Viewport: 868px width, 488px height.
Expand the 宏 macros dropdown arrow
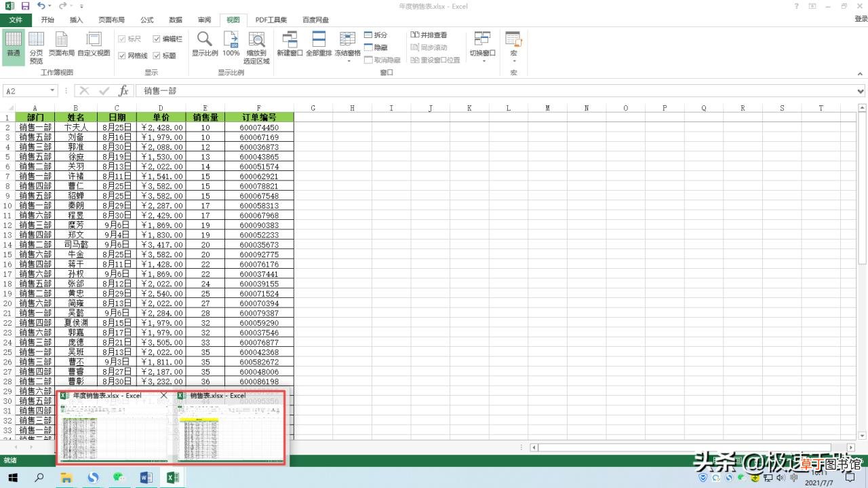tap(513, 62)
